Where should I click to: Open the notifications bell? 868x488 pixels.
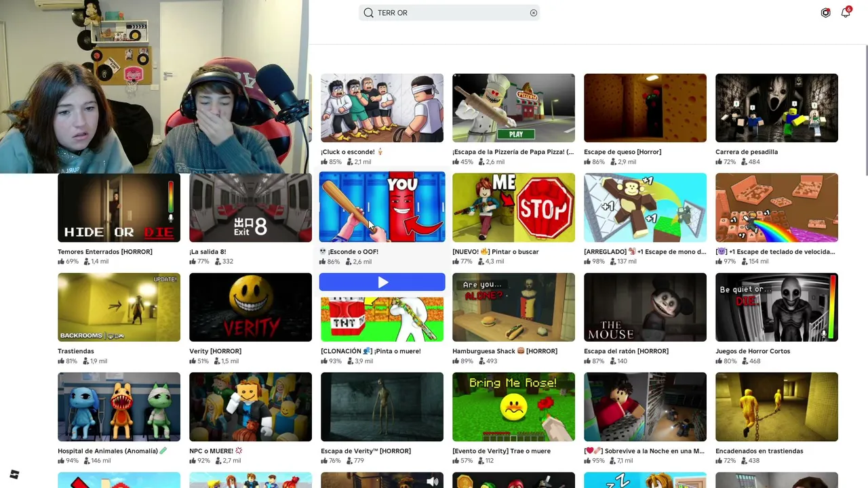tap(846, 12)
